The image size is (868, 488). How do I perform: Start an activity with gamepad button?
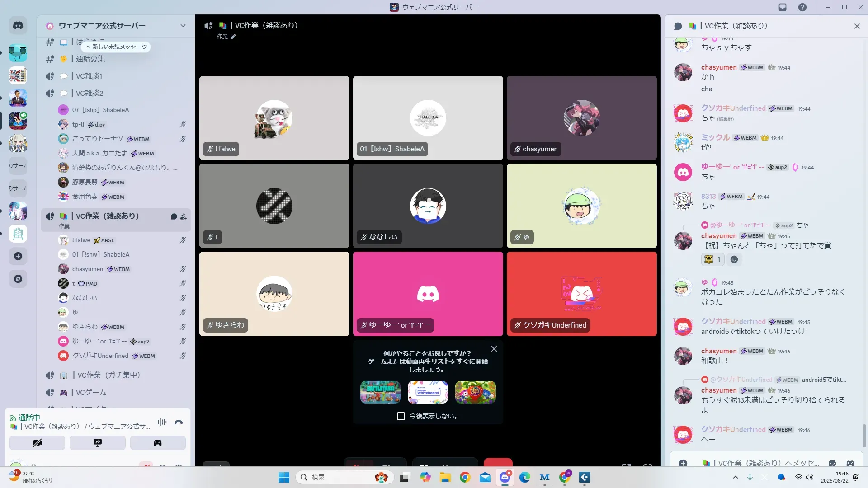(x=158, y=443)
